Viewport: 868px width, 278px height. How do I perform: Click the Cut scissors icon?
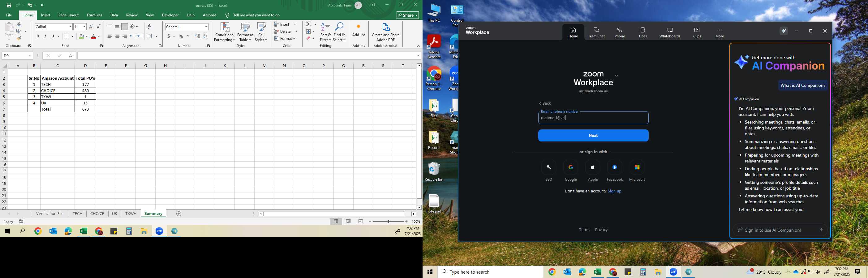click(19, 24)
